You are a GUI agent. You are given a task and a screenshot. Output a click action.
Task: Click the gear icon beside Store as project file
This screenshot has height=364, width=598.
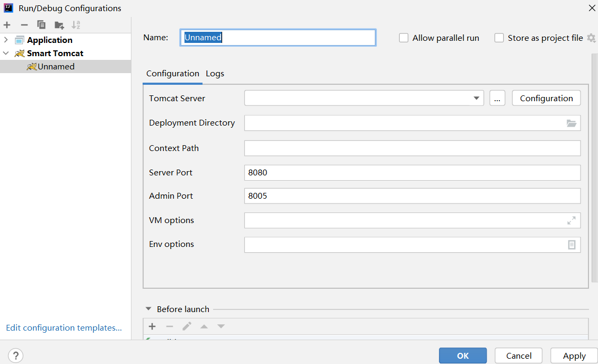tap(591, 38)
